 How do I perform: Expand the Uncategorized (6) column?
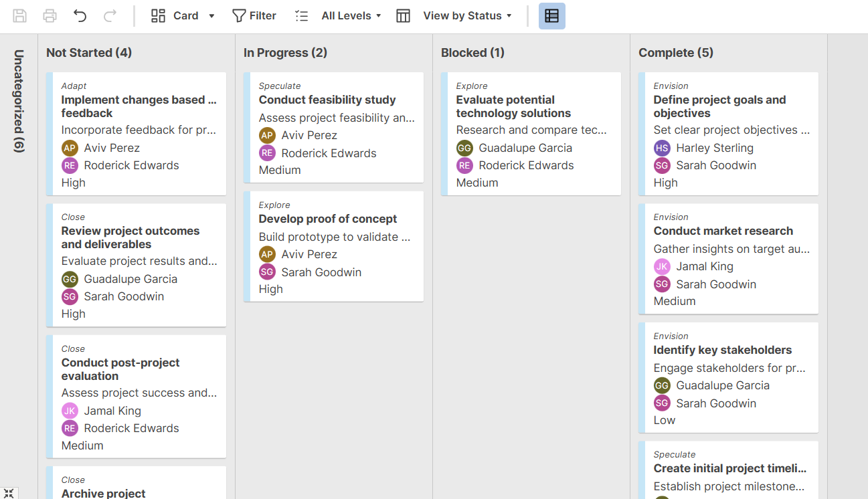(x=19, y=100)
